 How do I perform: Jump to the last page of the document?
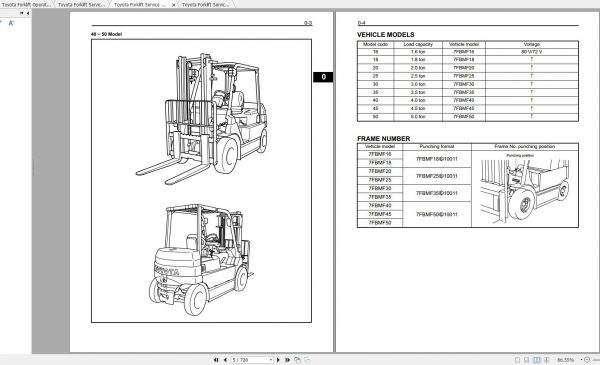point(287,360)
